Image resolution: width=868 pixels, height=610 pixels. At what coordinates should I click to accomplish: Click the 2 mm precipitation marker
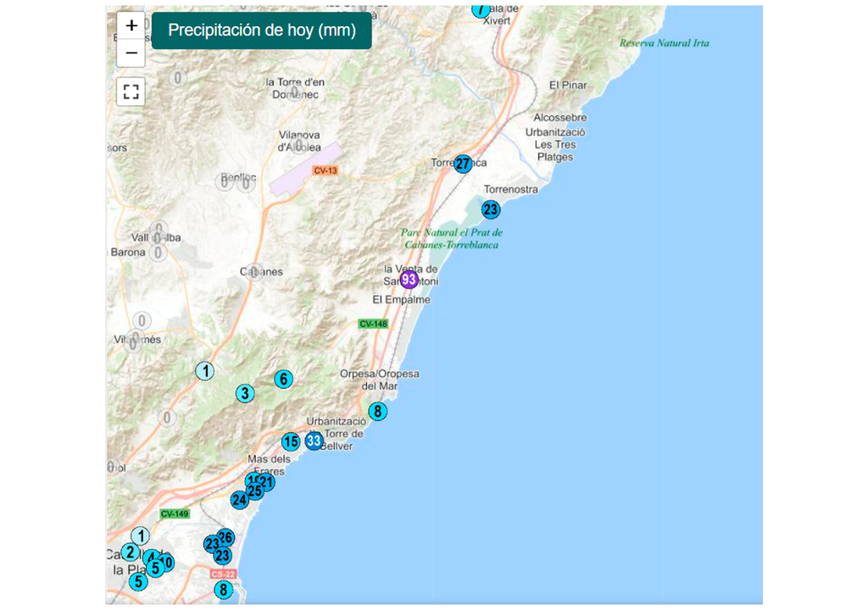130,552
